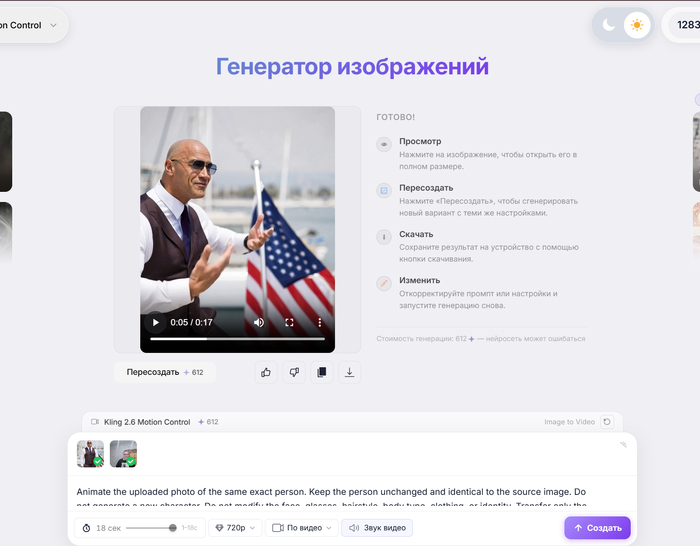This screenshot has height=546, width=700.
Task: Click the ГОТОВО! status text
Action: point(396,117)
